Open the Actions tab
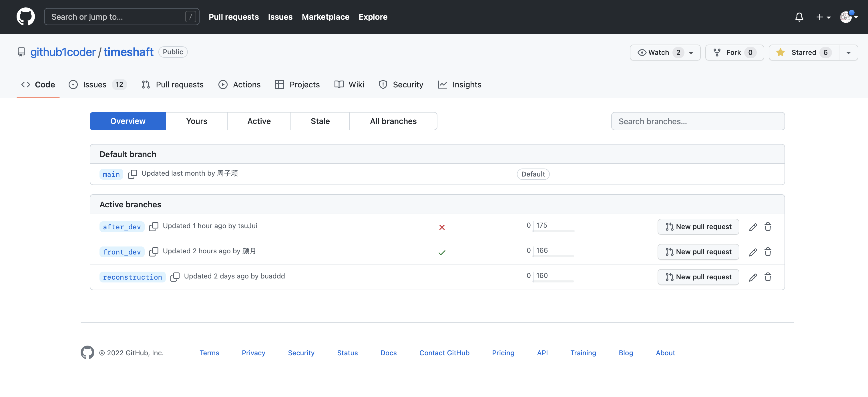The width and height of the screenshot is (868, 397). point(240,85)
